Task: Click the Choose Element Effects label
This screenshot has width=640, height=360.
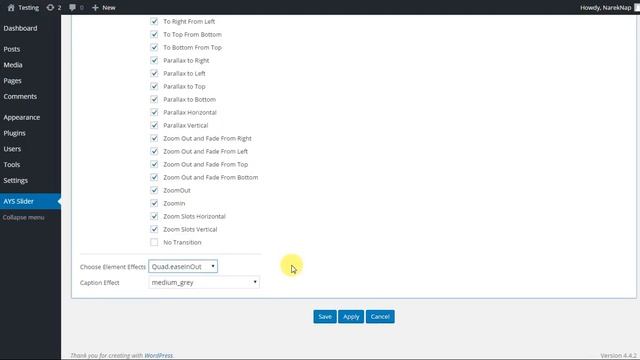Action: (x=113, y=267)
